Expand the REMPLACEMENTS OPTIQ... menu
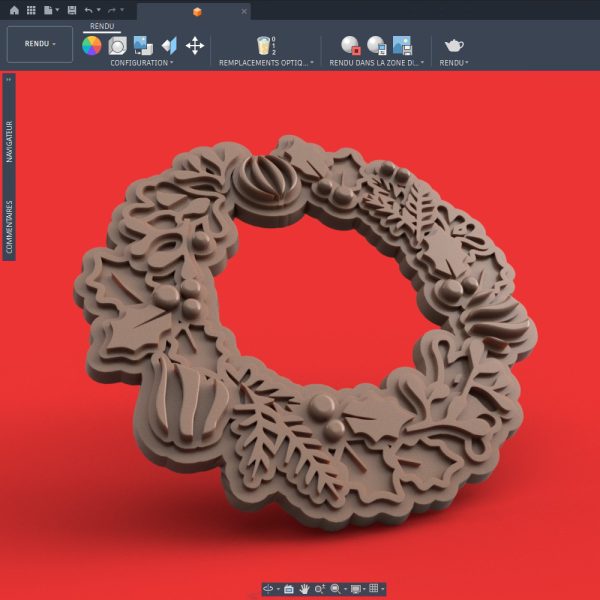 point(266,63)
